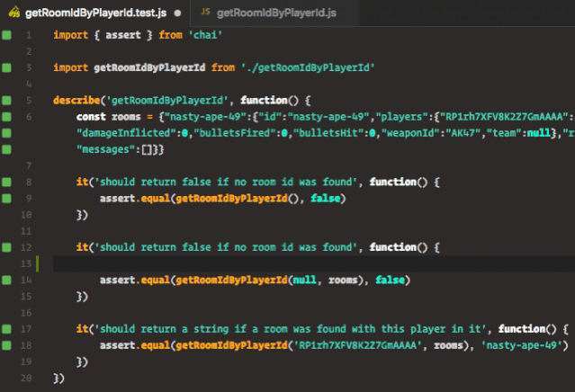
Task: Click the green coverage marker on line 18
Action: [x=6, y=344]
